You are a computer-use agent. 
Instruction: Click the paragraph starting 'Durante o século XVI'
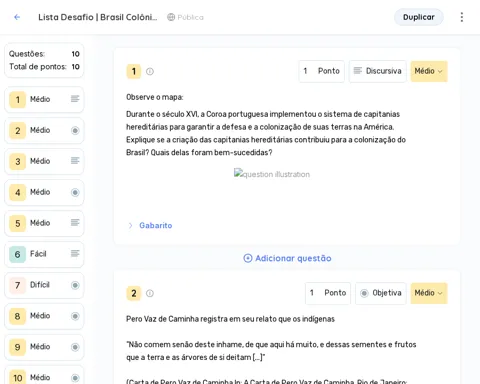(x=266, y=133)
